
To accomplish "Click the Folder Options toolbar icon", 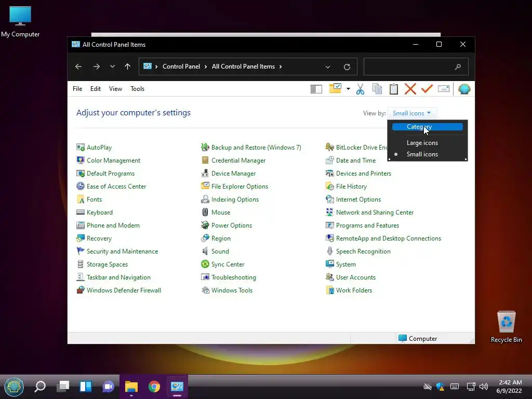I will (x=335, y=88).
